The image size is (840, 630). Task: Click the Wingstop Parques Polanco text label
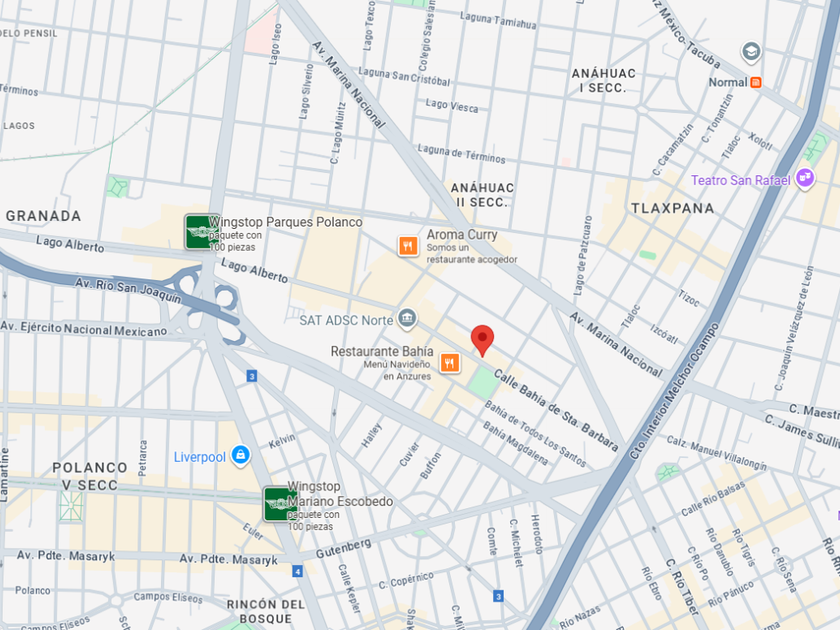(x=286, y=222)
